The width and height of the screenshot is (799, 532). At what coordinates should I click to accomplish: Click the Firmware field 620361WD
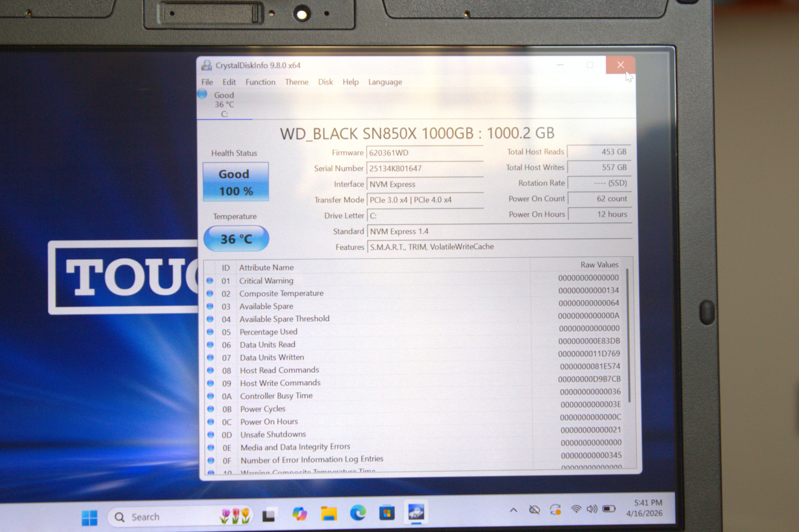tap(425, 153)
